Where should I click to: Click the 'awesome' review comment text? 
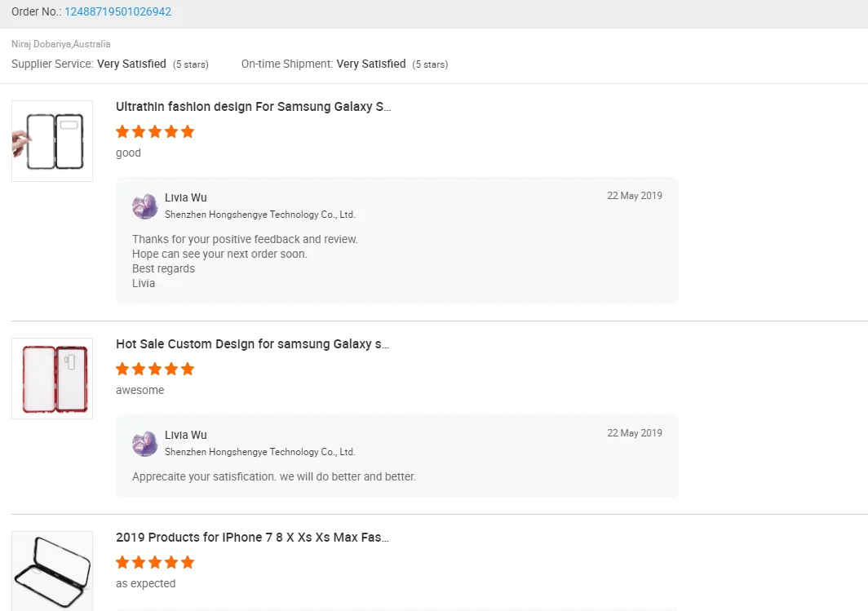pyautogui.click(x=140, y=390)
